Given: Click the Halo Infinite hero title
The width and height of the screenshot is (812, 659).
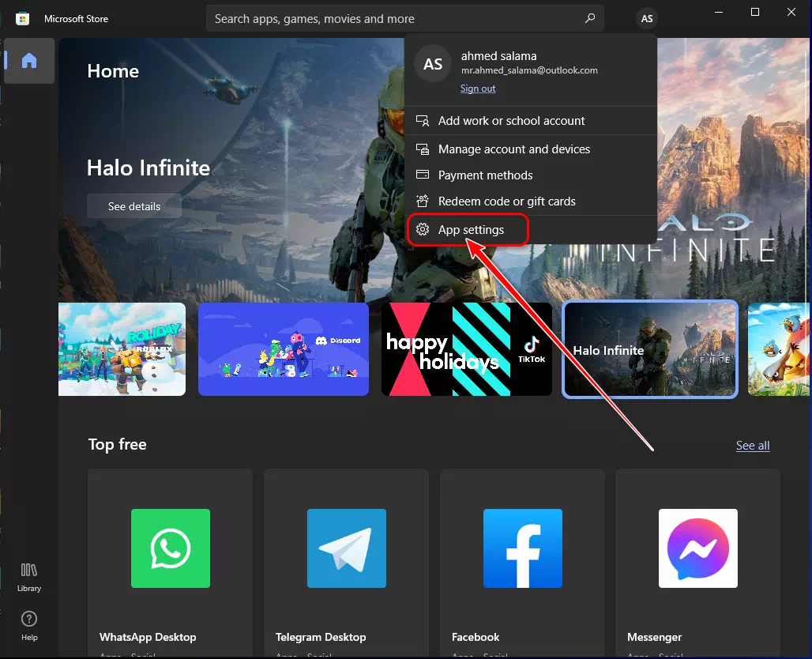Looking at the screenshot, I should (148, 168).
